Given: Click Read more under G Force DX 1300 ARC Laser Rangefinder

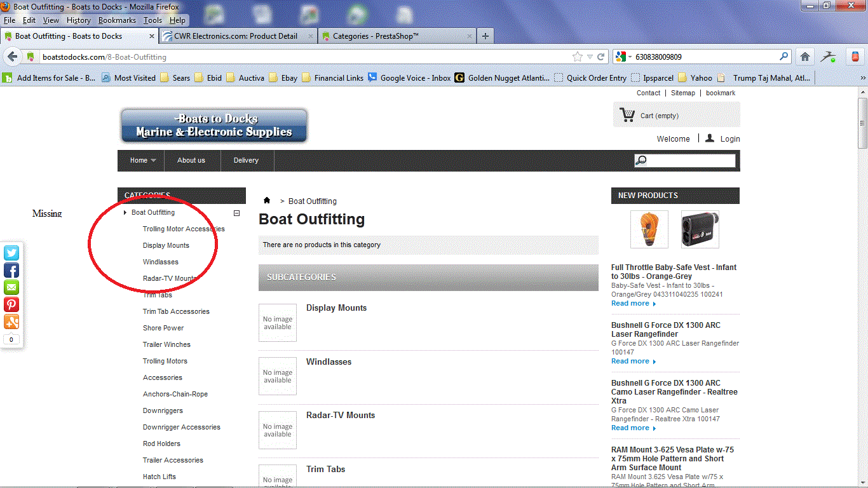Looking at the screenshot, I should pos(634,361).
